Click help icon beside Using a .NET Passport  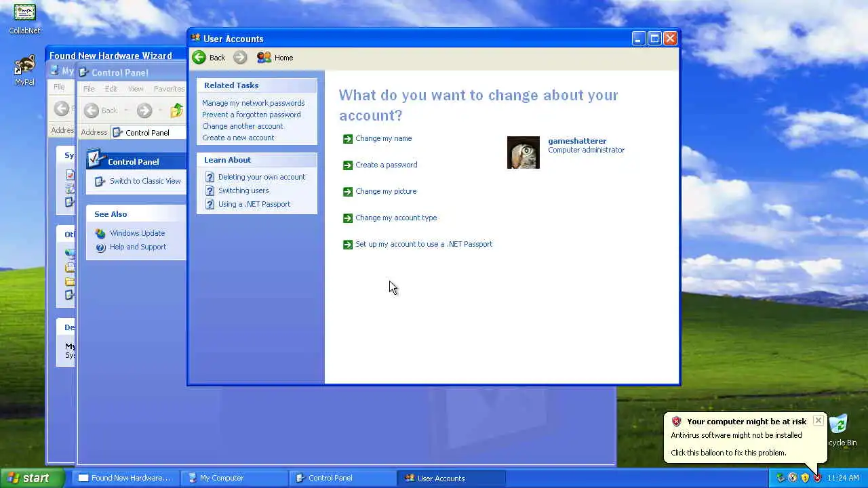[x=210, y=205]
